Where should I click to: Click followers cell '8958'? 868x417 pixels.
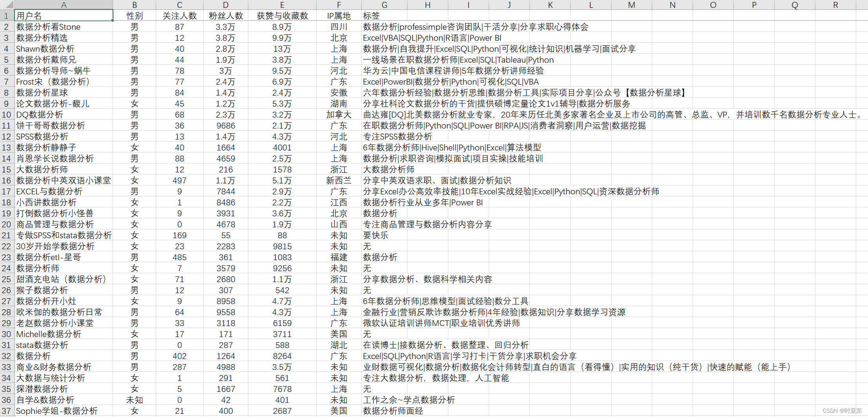226,301
